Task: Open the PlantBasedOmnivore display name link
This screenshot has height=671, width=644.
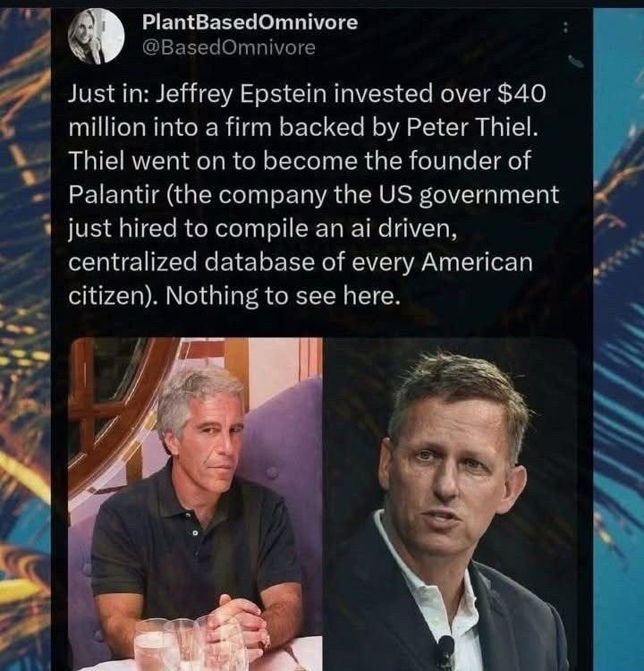Action: coord(250,21)
